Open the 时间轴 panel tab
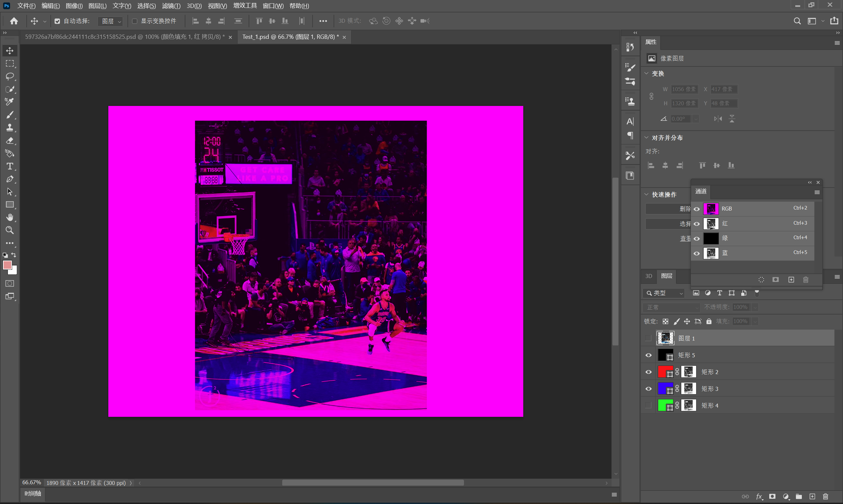 [x=33, y=493]
